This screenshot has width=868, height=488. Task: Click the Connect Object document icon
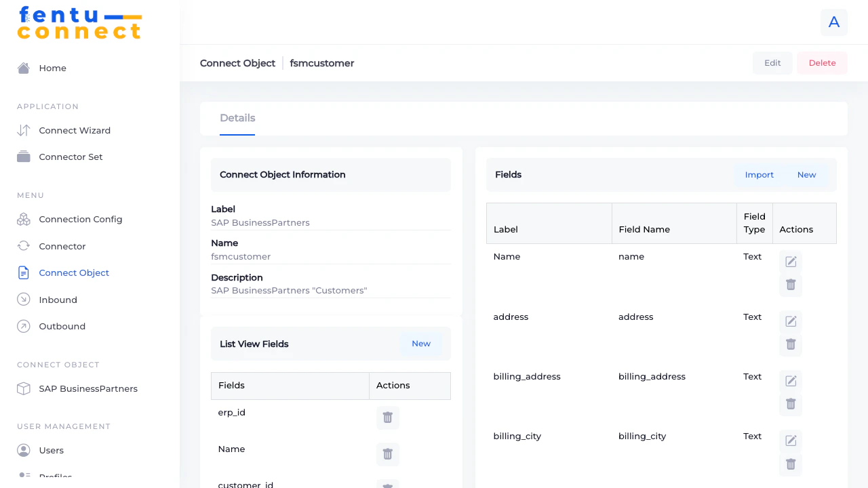pyautogui.click(x=24, y=272)
